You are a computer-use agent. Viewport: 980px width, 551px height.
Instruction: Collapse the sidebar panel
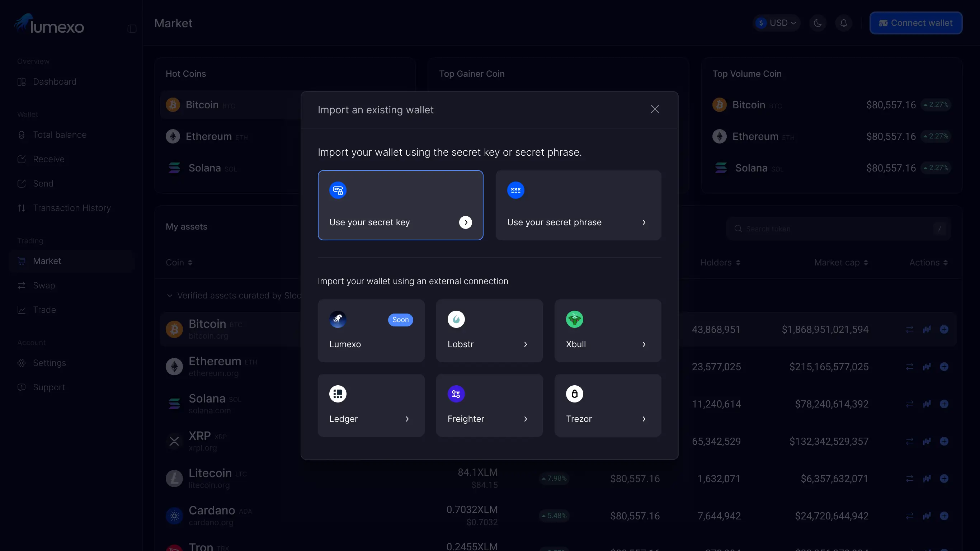click(132, 29)
